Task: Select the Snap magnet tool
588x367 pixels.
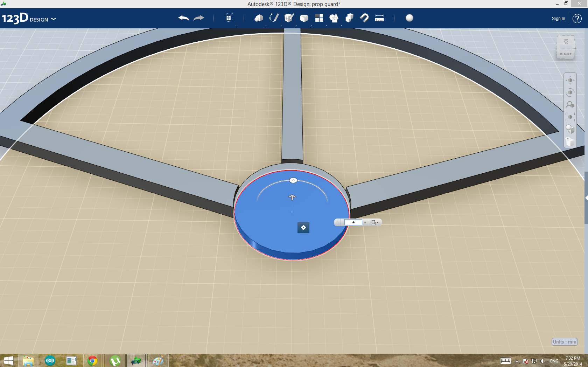Action: tap(364, 18)
